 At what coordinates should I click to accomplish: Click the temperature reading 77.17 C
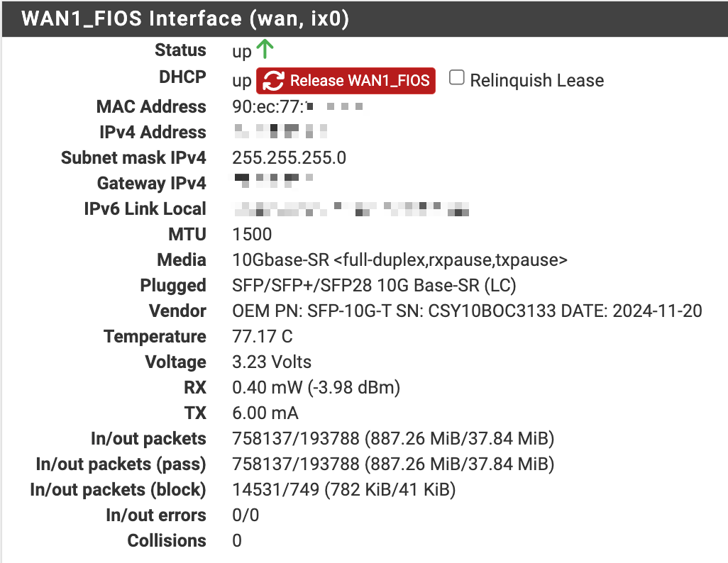tap(262, 337)
